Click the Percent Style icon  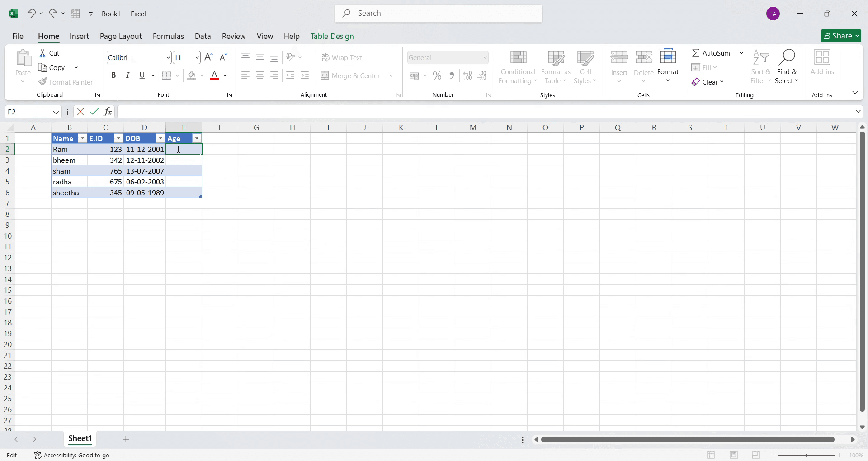[x=437, y=76]
